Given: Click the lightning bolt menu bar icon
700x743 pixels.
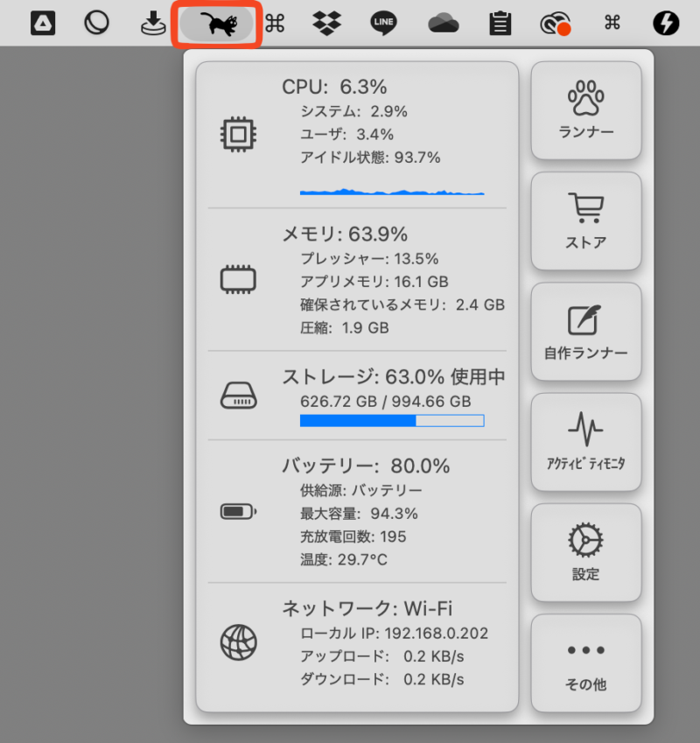Looking at the screenshot, I should (x=666, y=24).
